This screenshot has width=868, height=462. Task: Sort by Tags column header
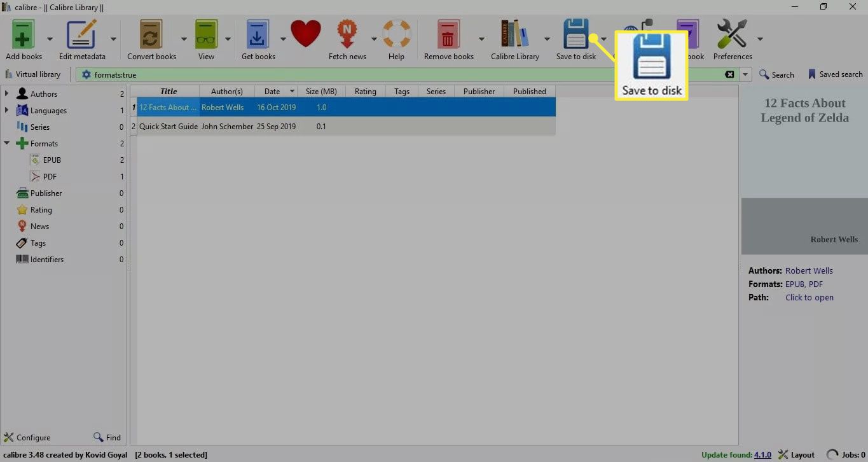[x=402, y=91]
